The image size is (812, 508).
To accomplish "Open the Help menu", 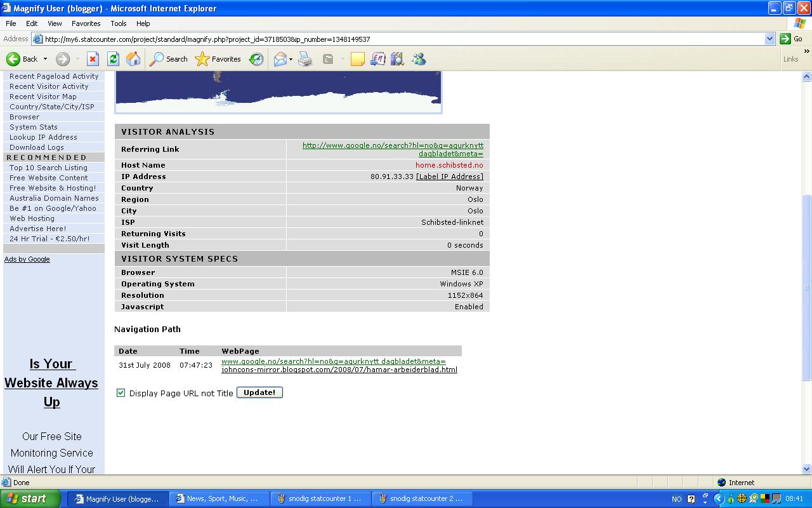I will (143, 23).
